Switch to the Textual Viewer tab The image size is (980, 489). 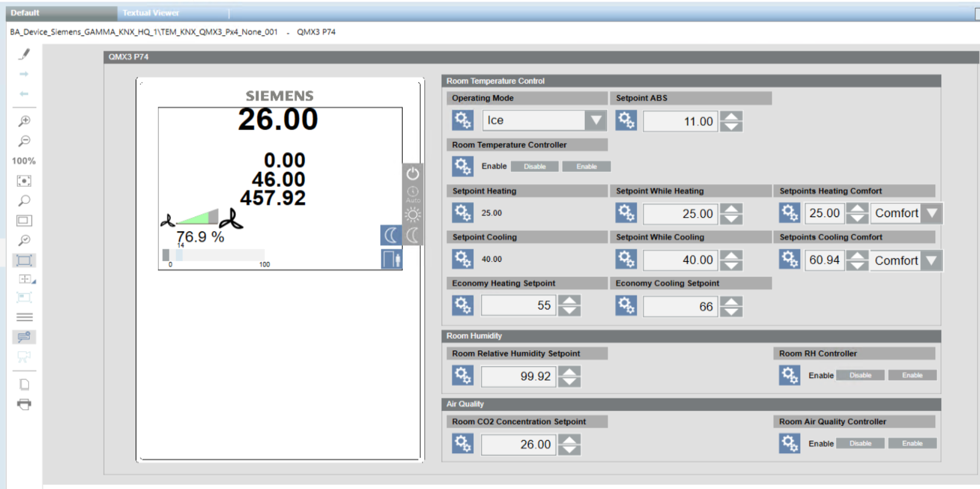(x=151, y=13)
